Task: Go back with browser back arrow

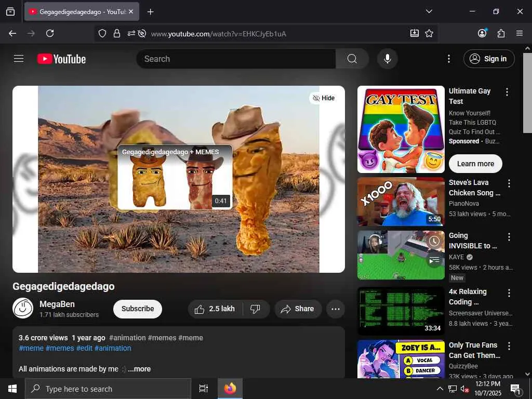Action: click(12, 33)
